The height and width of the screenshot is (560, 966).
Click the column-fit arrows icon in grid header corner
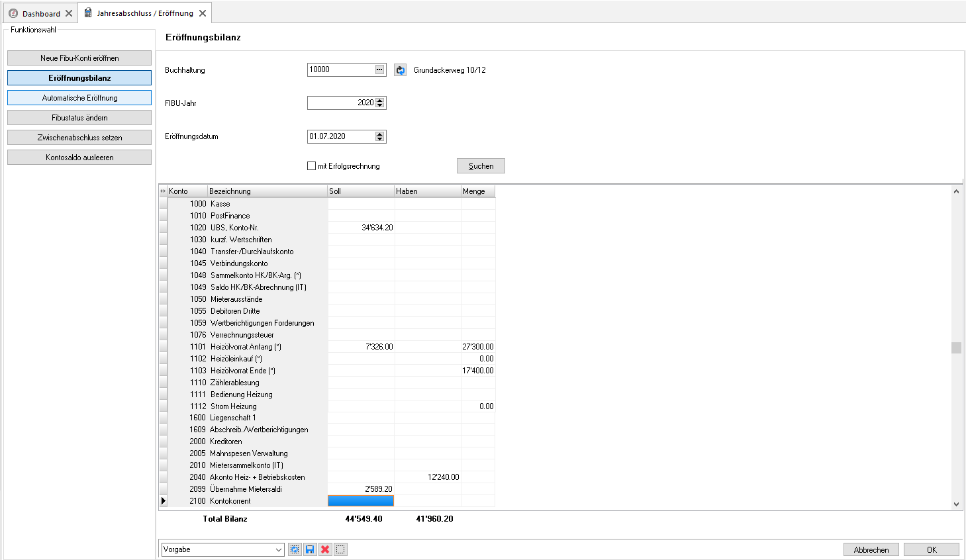click(x=163, y=191)
